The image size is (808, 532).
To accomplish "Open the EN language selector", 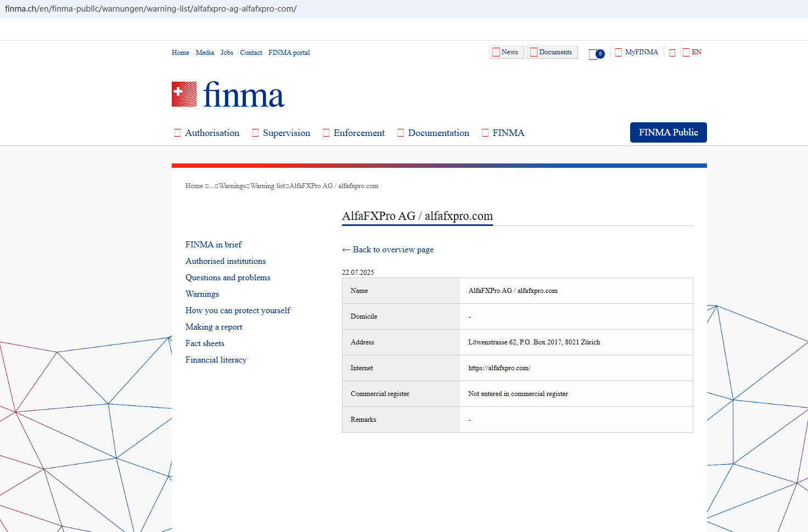I will tap(692, 52).
